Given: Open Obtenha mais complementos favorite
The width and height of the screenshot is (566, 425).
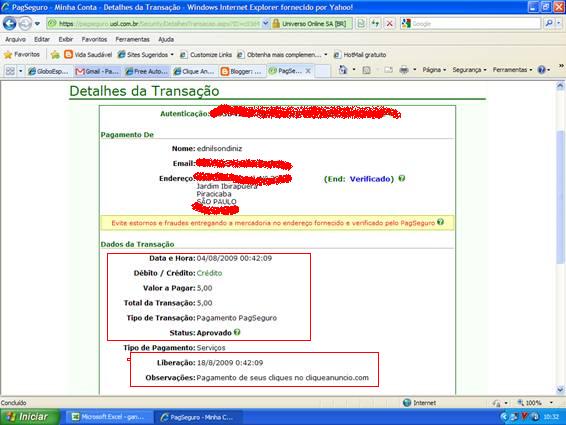Looking at the screenshot, I should (x=279, y=55).
